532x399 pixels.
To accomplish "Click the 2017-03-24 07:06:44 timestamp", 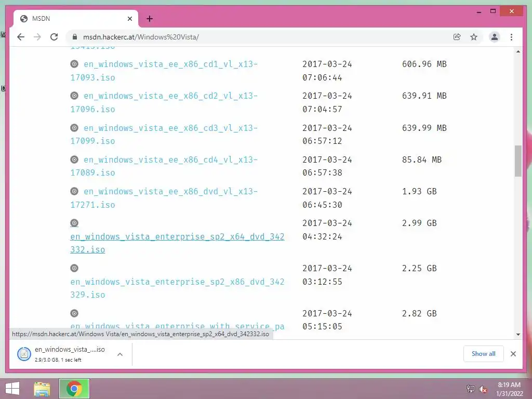I will pos(327,71).
